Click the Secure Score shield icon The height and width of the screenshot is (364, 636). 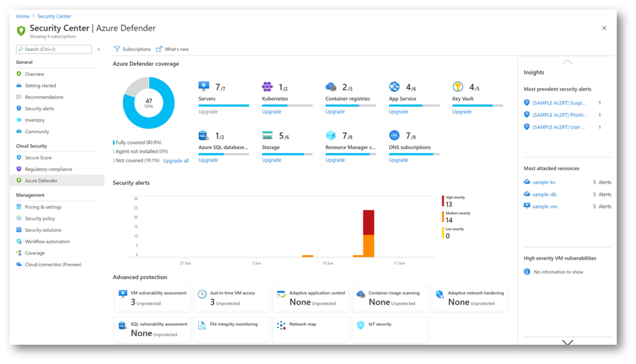click(x=19, y=157)
